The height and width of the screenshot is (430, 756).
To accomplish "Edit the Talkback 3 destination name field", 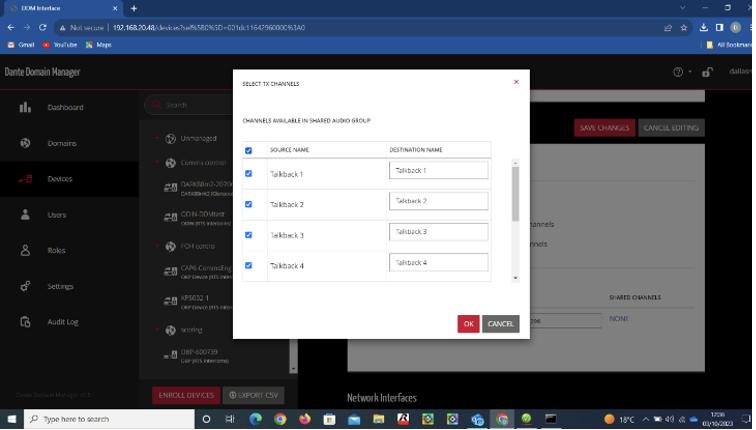I will 438,232.
